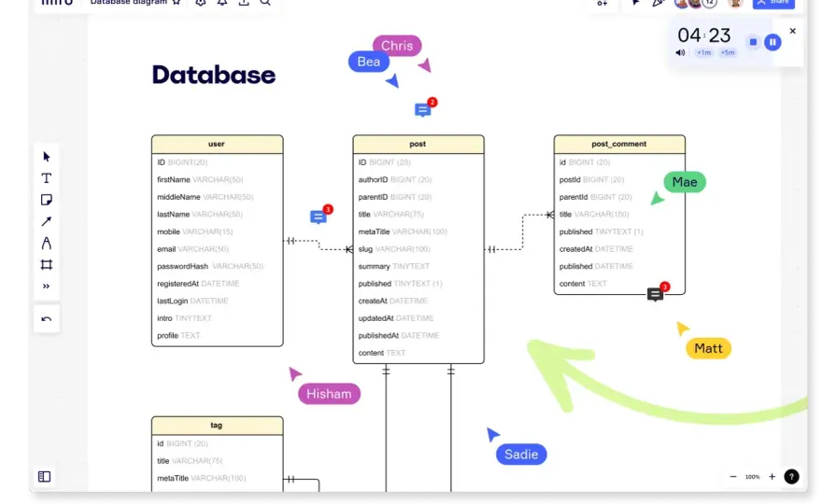Pause the running timer
The height and width of the screenshot is (504, 822).
[772, 42]
